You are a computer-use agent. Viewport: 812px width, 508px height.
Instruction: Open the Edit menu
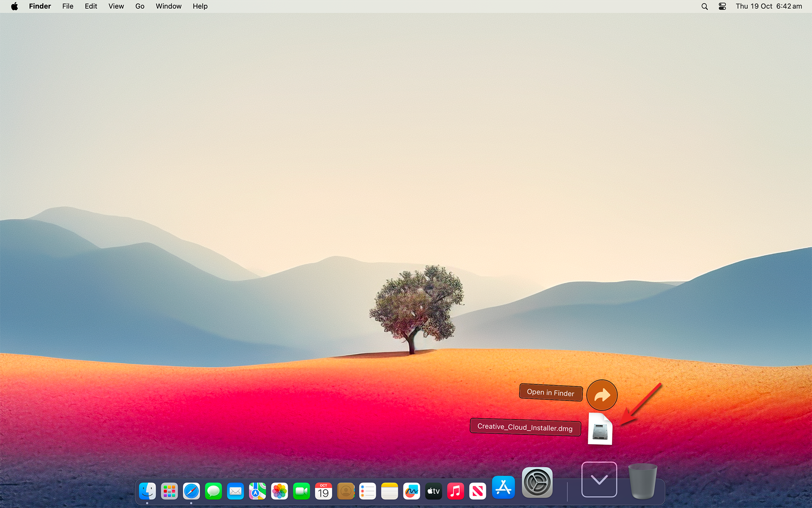91,6
